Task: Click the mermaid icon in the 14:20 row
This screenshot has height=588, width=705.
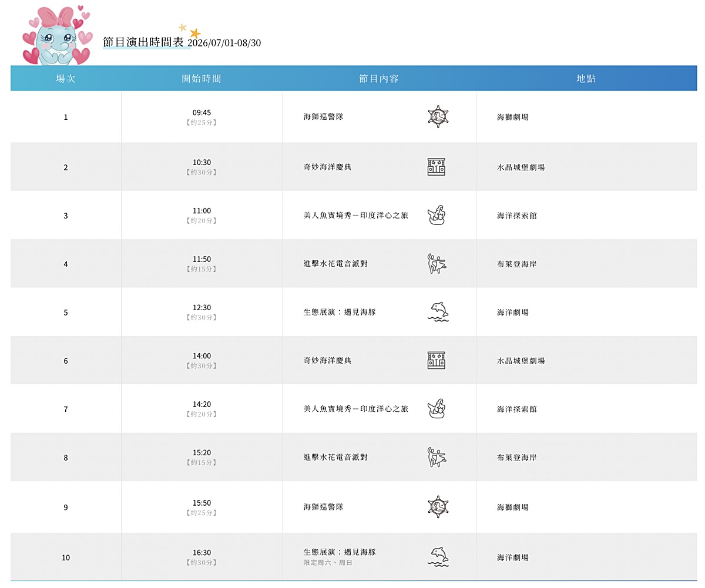Action: pyautogui.click(x=437, y=408)
